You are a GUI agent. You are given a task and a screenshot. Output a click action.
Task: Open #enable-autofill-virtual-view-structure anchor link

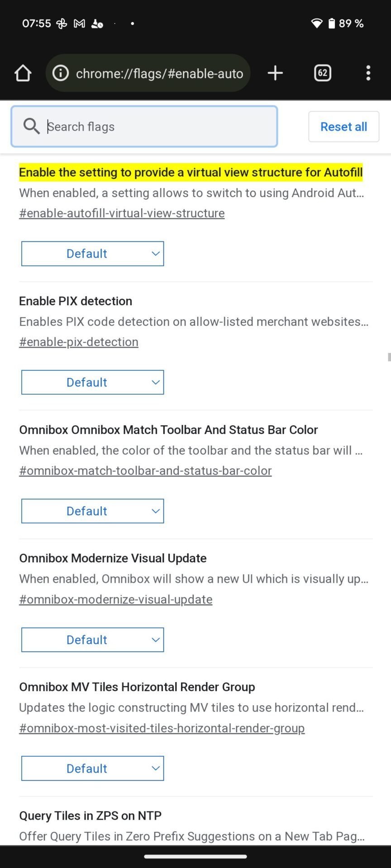(122, 213)
